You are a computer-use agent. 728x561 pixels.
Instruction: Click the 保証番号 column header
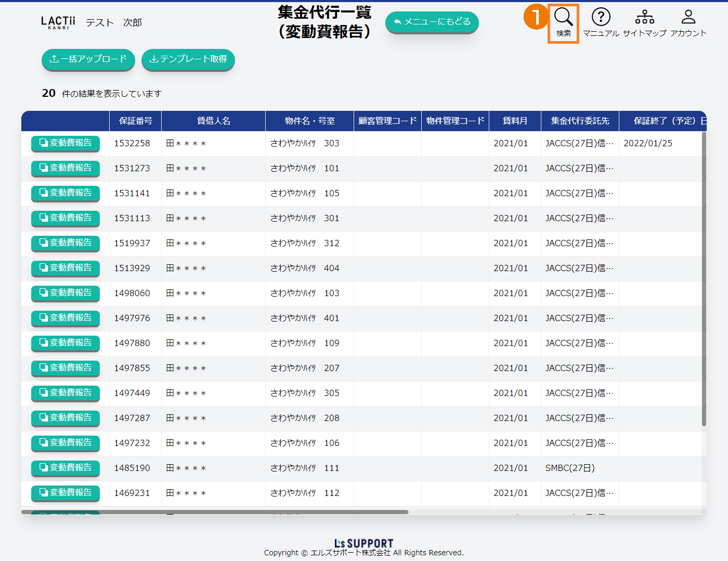click(x=135, y=121)
